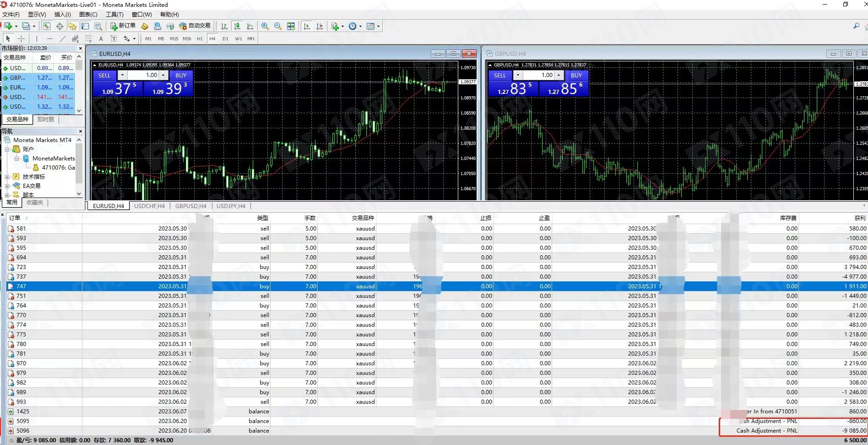The height and width of the screenshot is (445, 868).
Task: Select the text A tool
Action: tap(101, 38)
